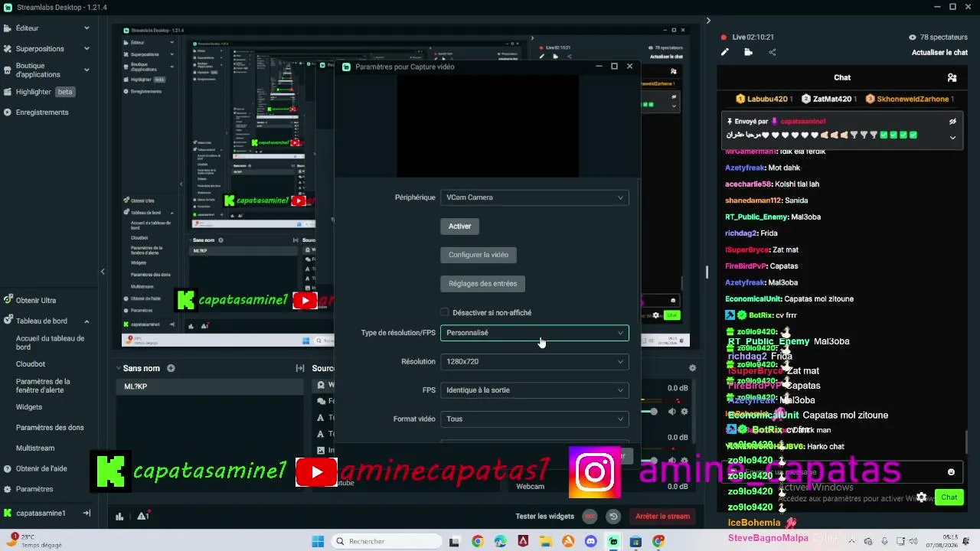Open the Cloudbot page
Viewport: 980px width, 551px height.
pos(31,364)
